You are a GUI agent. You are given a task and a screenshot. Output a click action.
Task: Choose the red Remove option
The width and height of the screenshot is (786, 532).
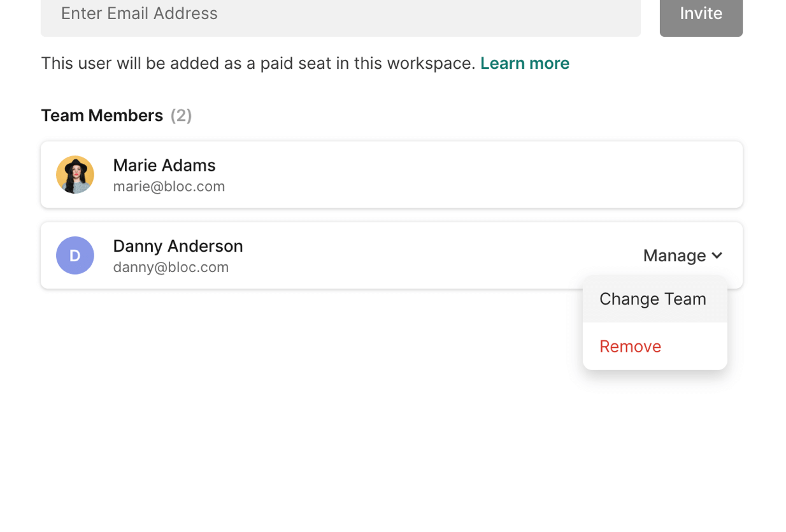point(630,347)
